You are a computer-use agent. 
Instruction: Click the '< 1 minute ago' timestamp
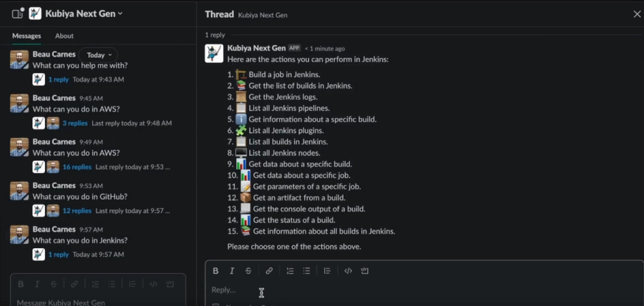pos(324,49)
